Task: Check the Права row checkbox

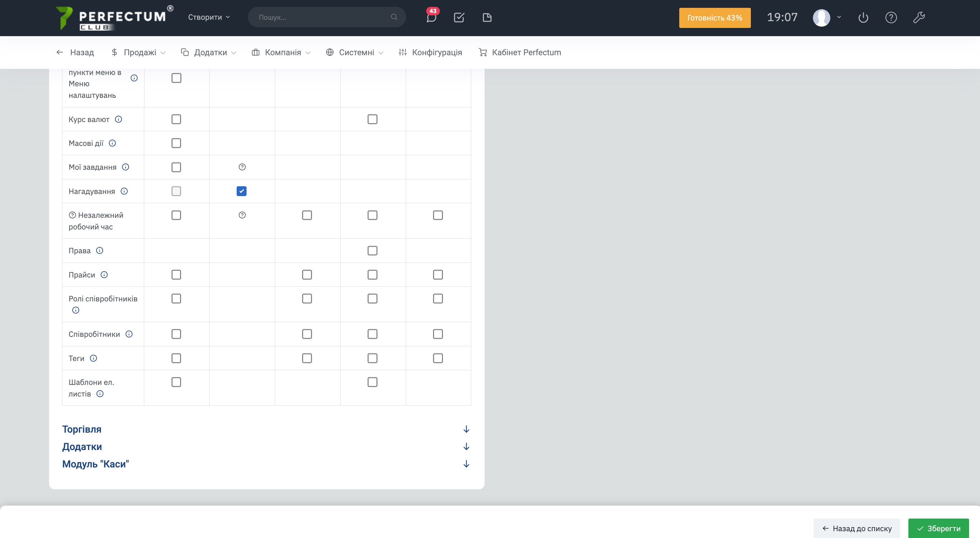Action: tap(372, 251)
